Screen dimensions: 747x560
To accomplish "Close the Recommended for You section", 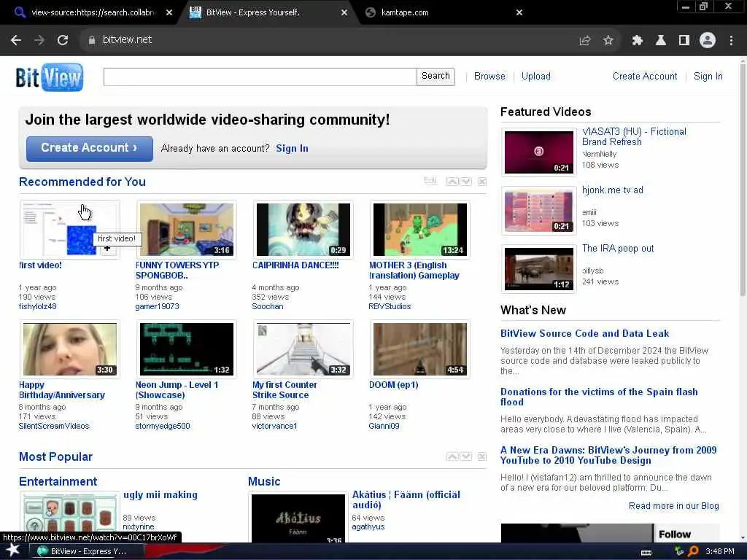I will [482, 182].
